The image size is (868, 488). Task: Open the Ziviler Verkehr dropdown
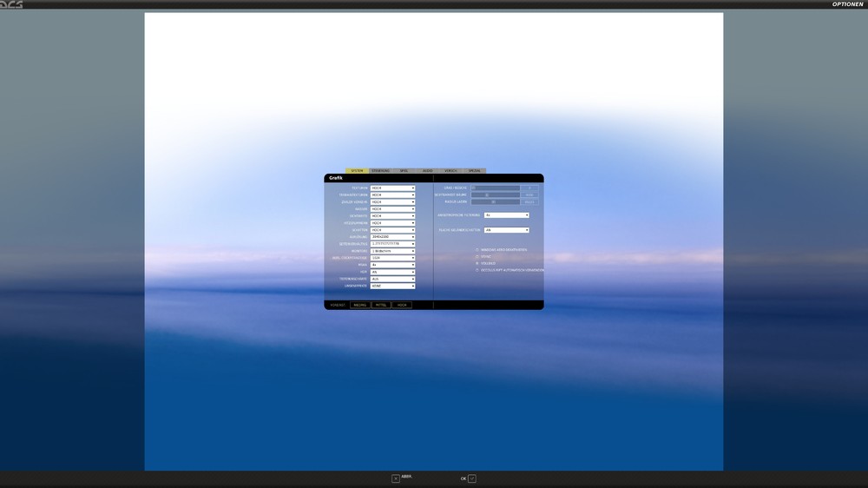pos(392,202)
